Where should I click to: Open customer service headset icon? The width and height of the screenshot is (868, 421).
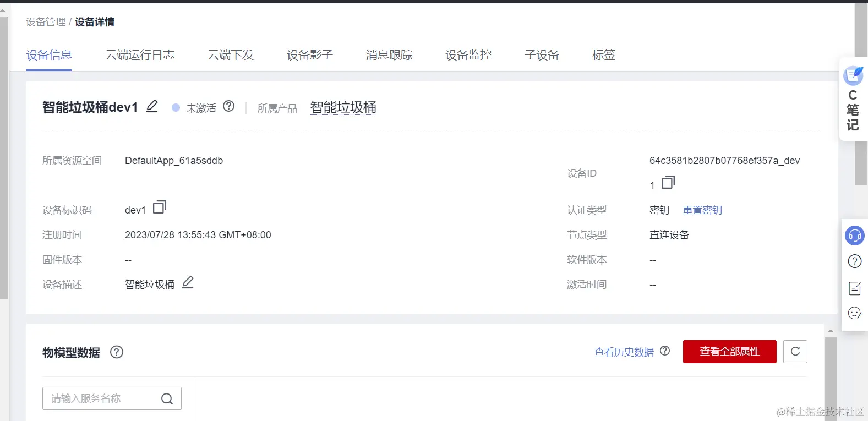(x=855, y=236)
